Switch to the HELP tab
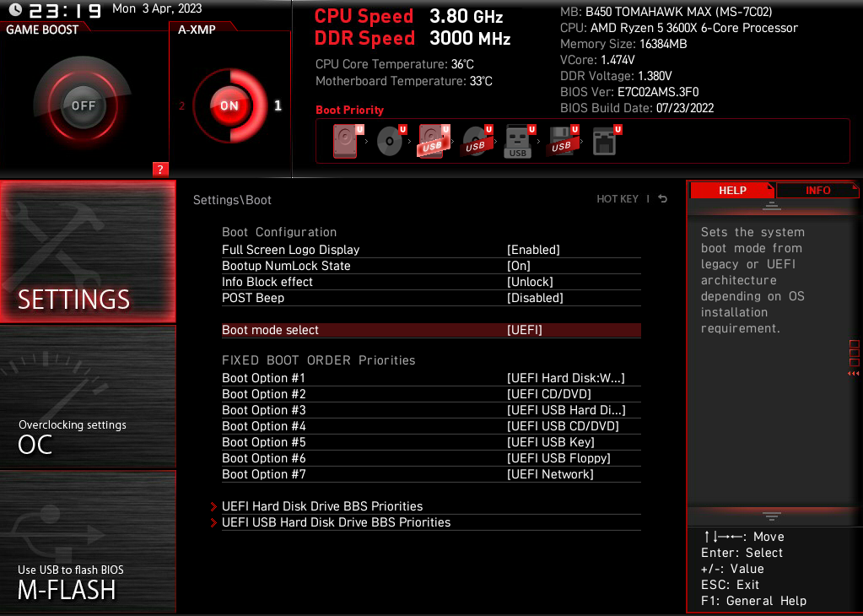Image resolution: width=863 pixels, height=616 pixels. click(732, 191)
